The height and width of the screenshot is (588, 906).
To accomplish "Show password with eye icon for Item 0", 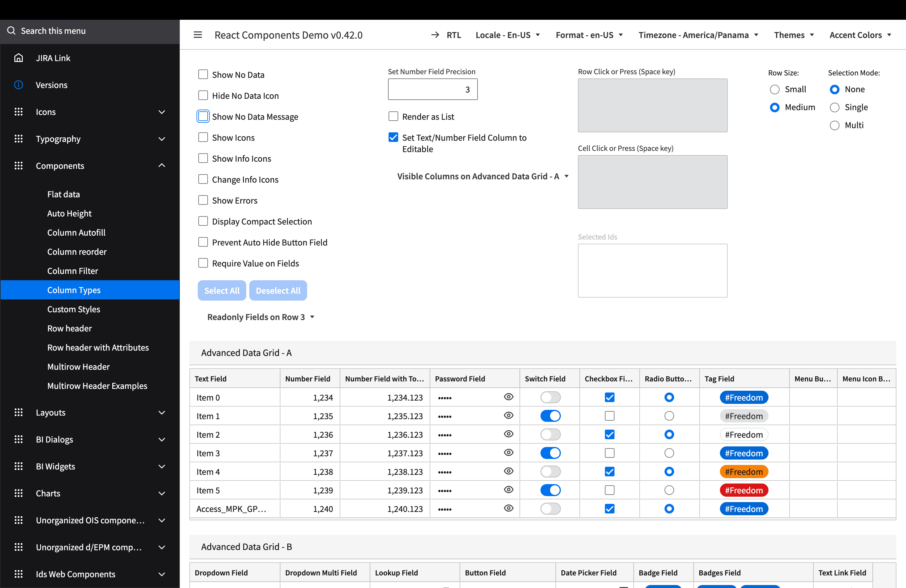I will pyautogui.click(x=509, y=397).
